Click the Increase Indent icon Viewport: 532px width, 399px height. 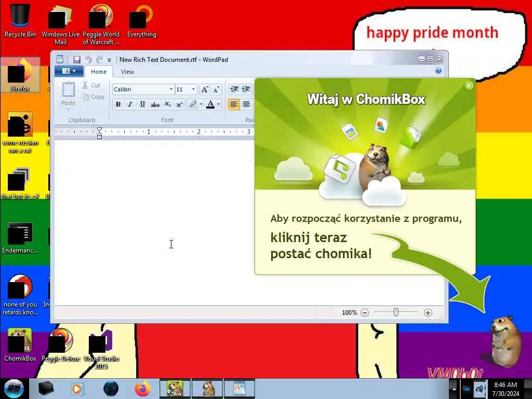click(x=246, y=89)
